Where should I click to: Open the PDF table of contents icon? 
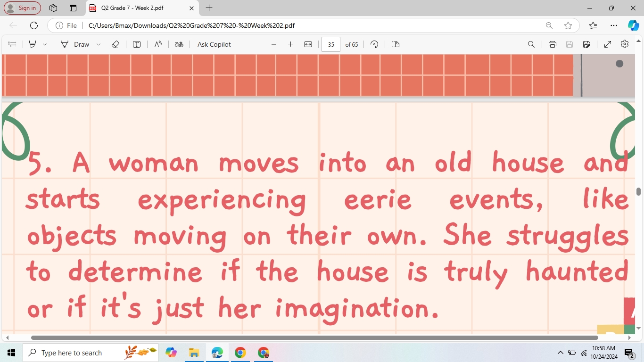pyautogui.click(x=13, y=44)
